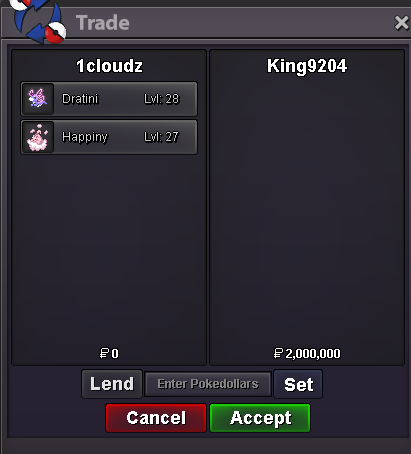Focus the Enter Pokedollars input field
The height and width of the screenshot is (454, 411).
pos(208,384)
